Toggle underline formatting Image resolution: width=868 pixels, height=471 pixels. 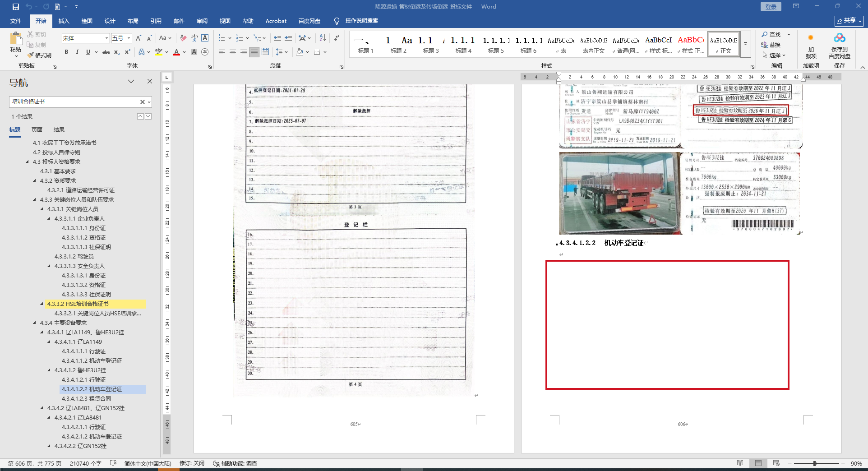(x=88, y=52)
